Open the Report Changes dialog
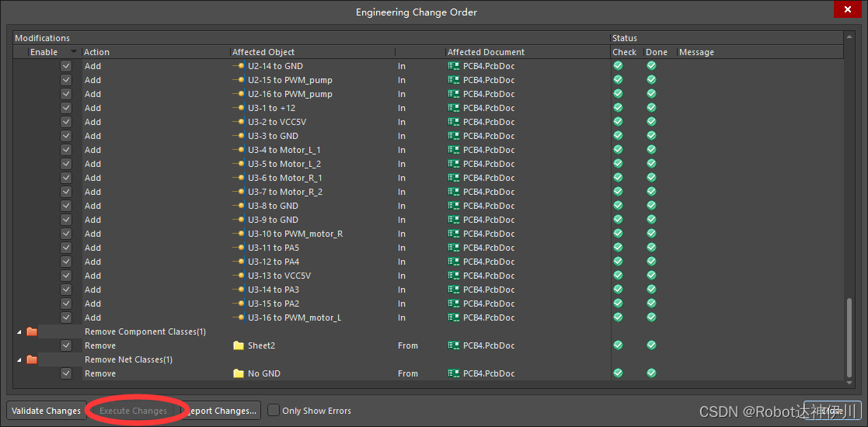Viewport: 868px width, 427px height. [x=220, y=411]
